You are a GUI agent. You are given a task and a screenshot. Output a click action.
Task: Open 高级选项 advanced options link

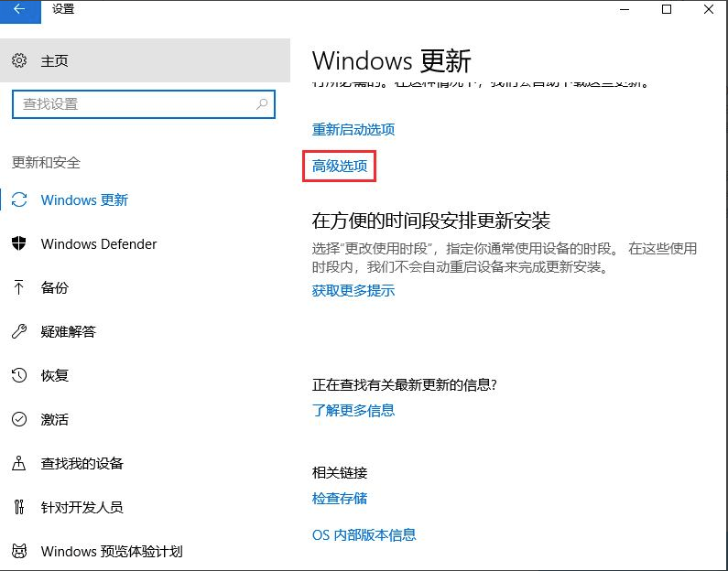pos(340,166)
